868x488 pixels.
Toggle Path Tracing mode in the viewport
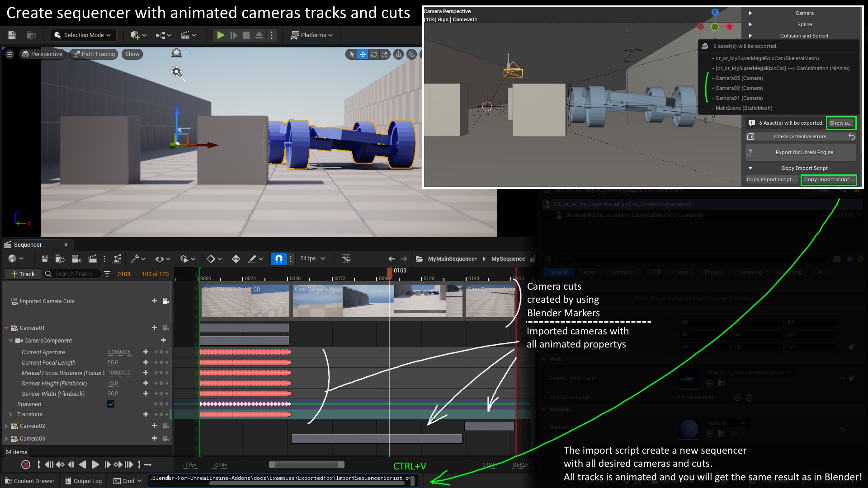(94, 54)
